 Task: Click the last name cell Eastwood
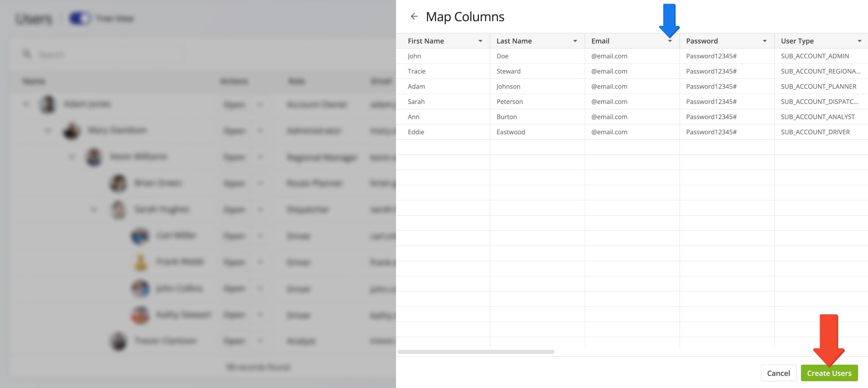[537, 132]
